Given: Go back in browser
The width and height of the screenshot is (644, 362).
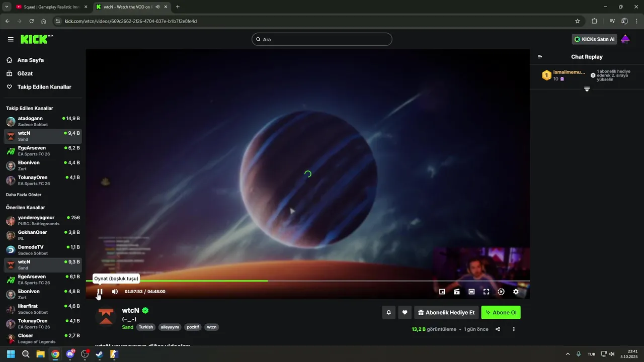Looking at the screenshot, I should [7, 21].
